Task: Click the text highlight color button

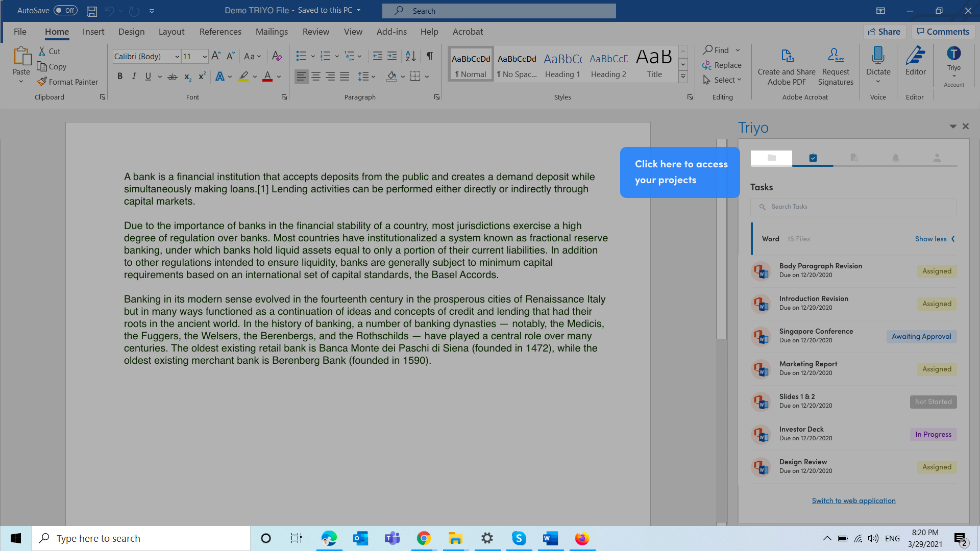Action: [x=243, y=77]
